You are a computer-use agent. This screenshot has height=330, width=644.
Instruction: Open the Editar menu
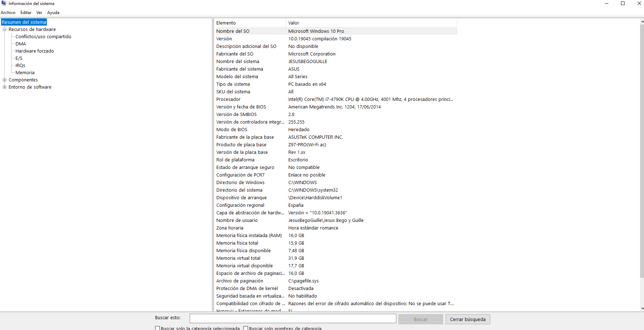(x=26, y=13)
